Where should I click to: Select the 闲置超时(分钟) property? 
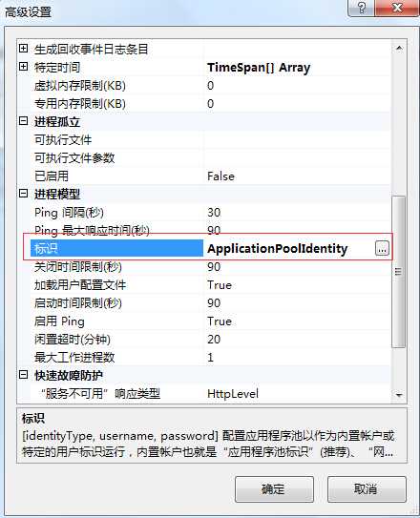pos(73,340)
